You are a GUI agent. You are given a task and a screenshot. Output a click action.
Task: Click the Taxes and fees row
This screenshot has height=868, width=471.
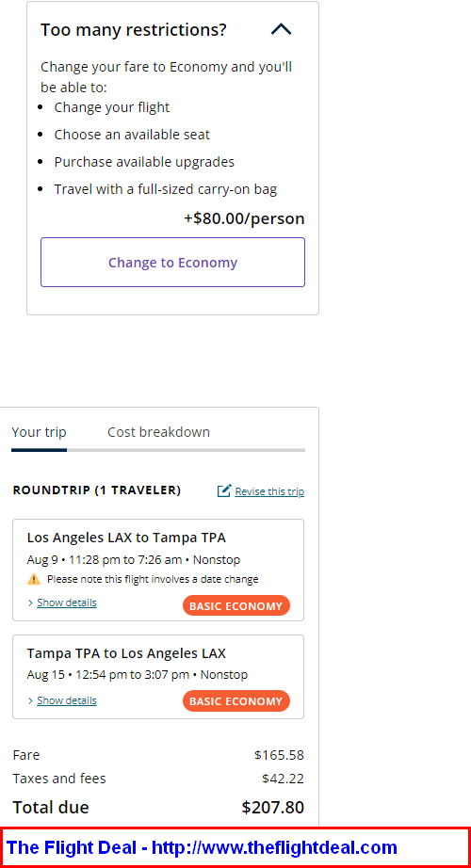(x=158, y=779)
